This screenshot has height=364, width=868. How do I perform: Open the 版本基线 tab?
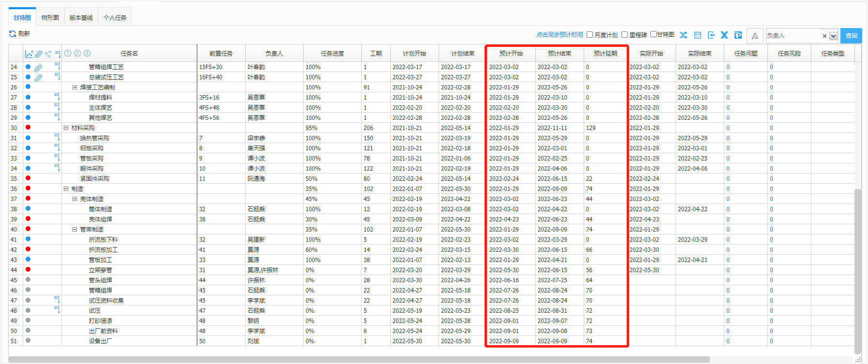coord(81,18)
